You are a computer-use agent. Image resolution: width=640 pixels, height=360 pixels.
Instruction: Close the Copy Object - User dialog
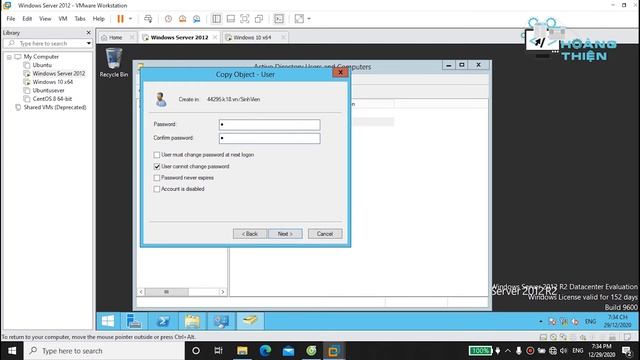(340, 72)
